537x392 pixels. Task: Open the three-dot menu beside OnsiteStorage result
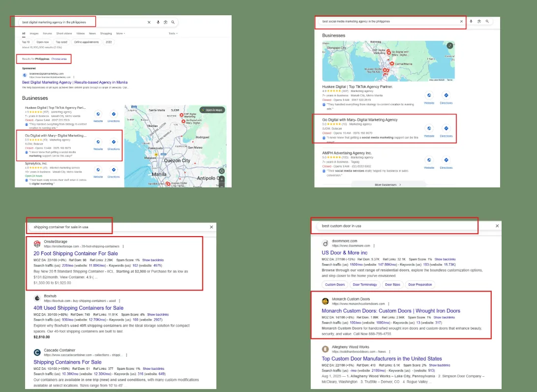tap(123, 246)
